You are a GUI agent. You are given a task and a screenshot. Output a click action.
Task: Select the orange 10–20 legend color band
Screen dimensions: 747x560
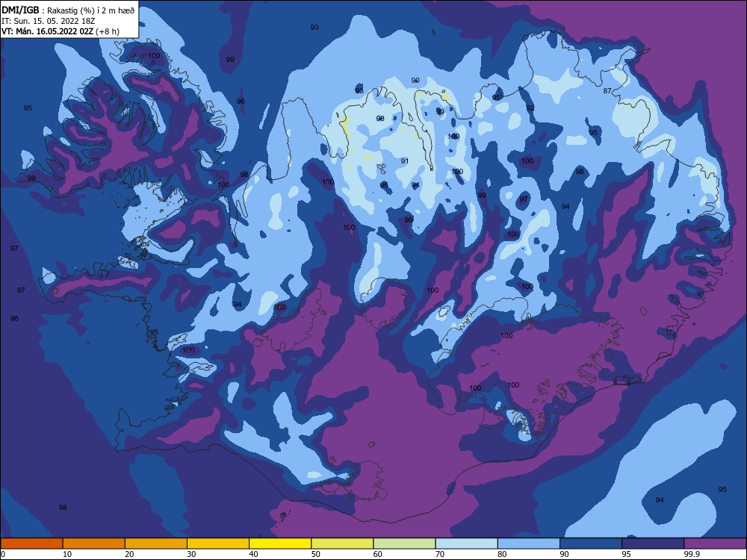(x=94, y=544)
